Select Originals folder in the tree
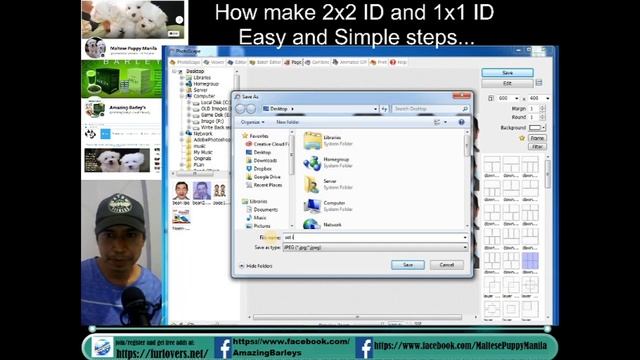 (x=202, y=158)
